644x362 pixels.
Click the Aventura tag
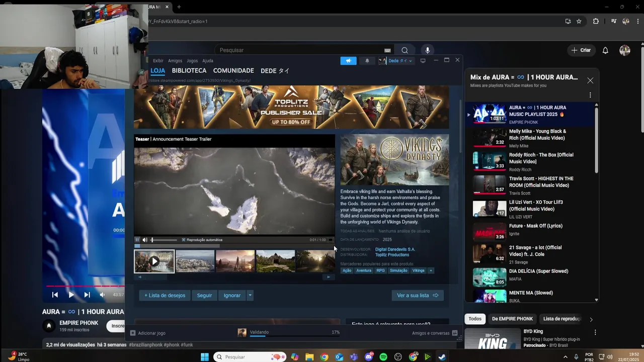coord(364,270)
